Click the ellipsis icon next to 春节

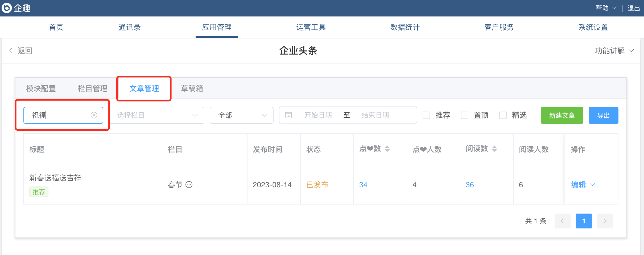(189, 185)
